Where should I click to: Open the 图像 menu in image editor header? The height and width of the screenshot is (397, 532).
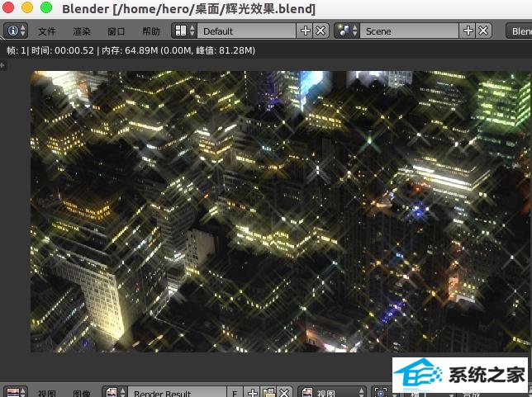[82, 393]
